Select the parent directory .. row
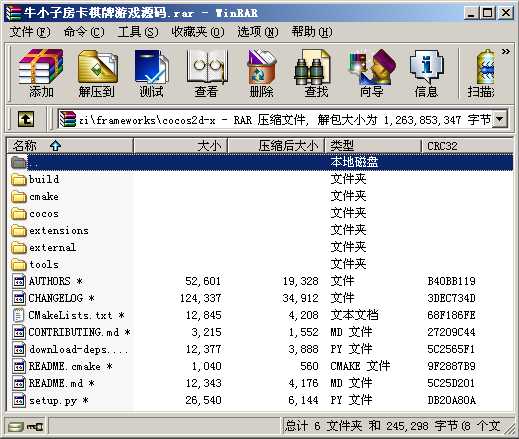 point(260,162)
